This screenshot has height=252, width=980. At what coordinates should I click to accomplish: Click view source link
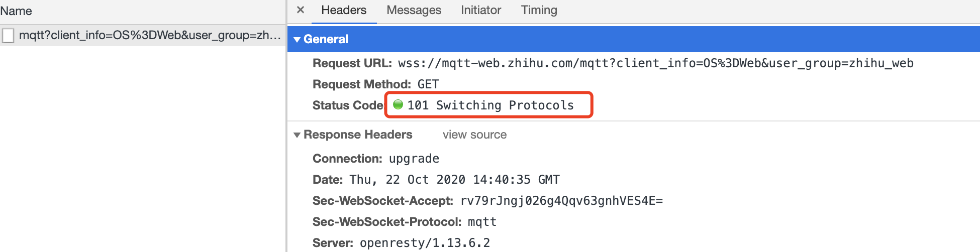(474, 135)
